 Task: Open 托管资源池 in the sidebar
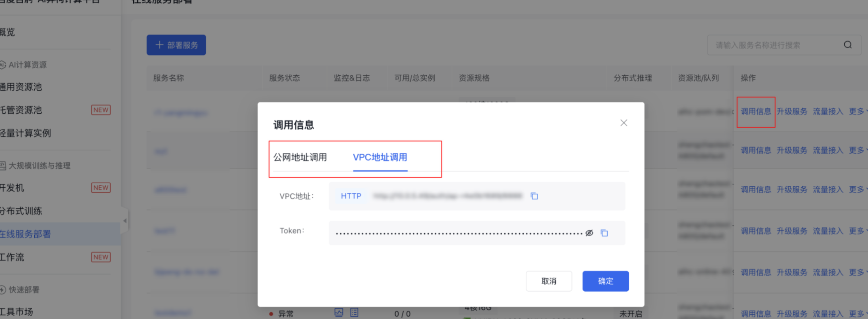[x=21, y=110]
